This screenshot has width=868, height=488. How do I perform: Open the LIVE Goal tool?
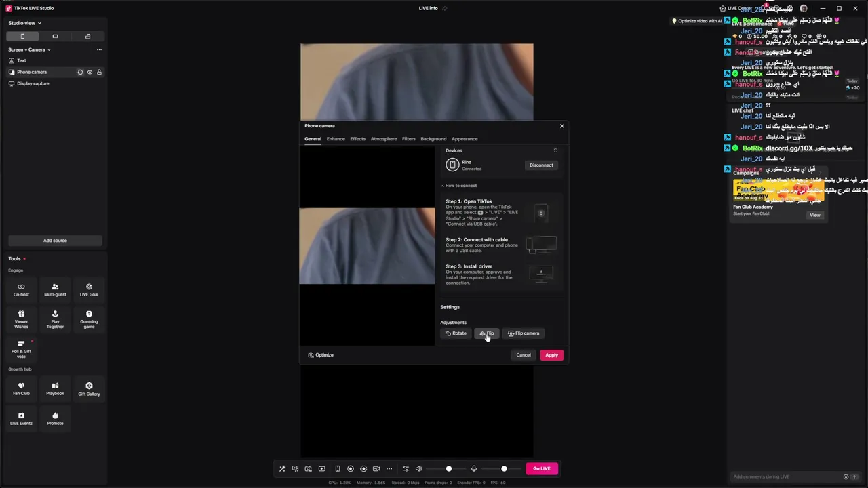(89, 290)
